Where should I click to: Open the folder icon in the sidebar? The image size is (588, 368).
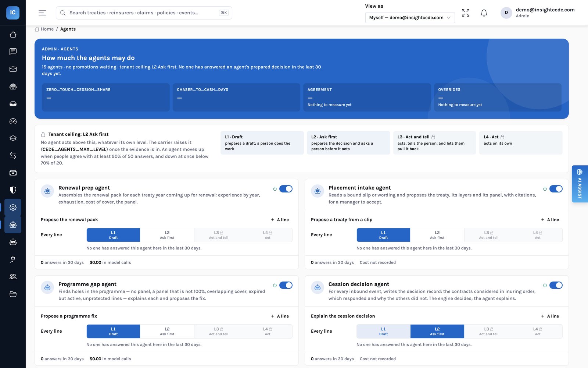click(x=13, y=294)
